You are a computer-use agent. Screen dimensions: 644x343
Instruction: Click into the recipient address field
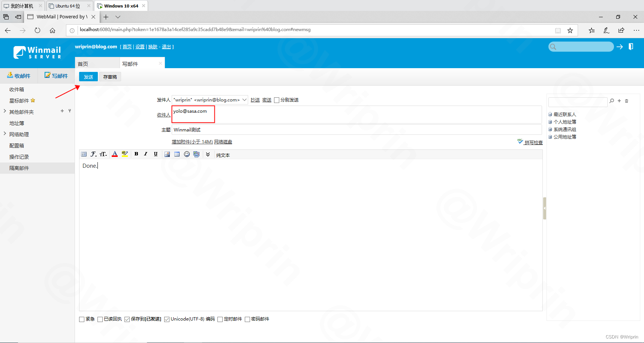coord(356,115)
